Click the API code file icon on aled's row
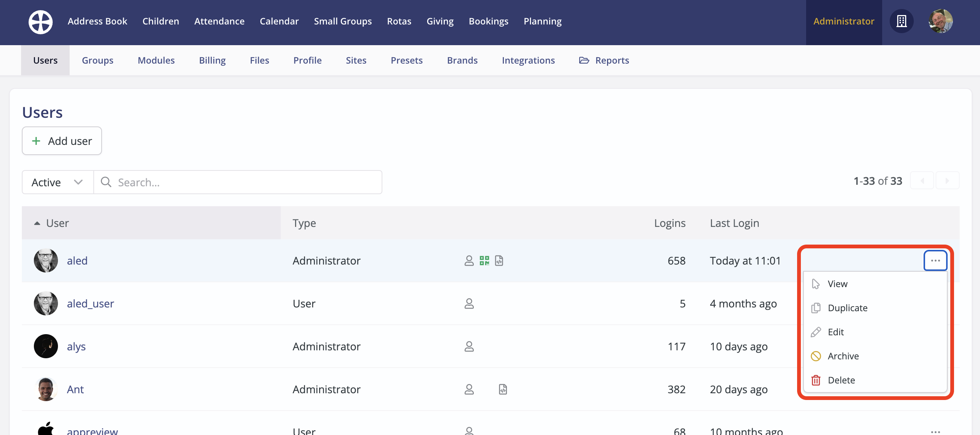 [499, 261]
